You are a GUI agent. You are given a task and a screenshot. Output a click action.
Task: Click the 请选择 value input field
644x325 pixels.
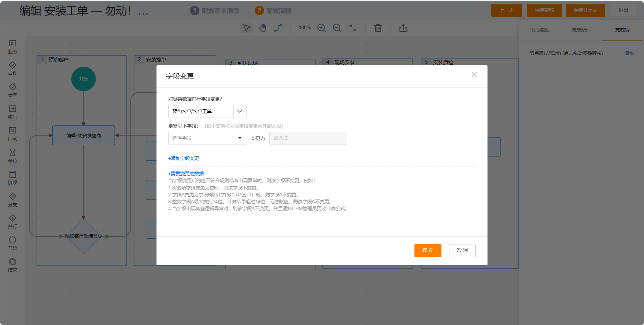[x=308, y=138]
